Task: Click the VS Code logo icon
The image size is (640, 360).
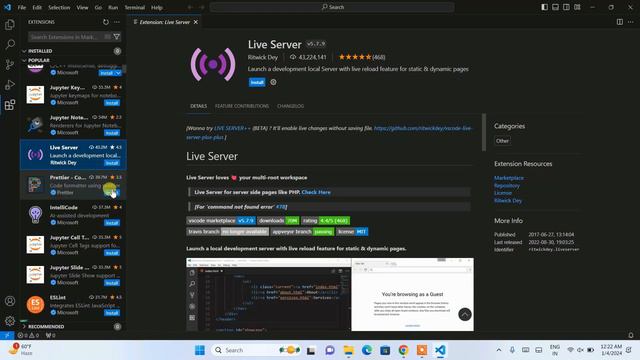Action: point(7,7)
